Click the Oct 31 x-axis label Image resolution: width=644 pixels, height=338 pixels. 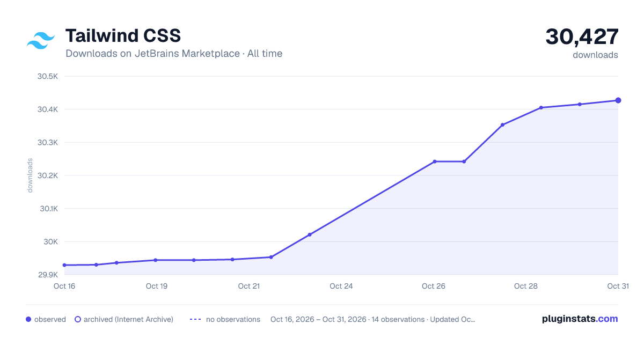point(618,286)
